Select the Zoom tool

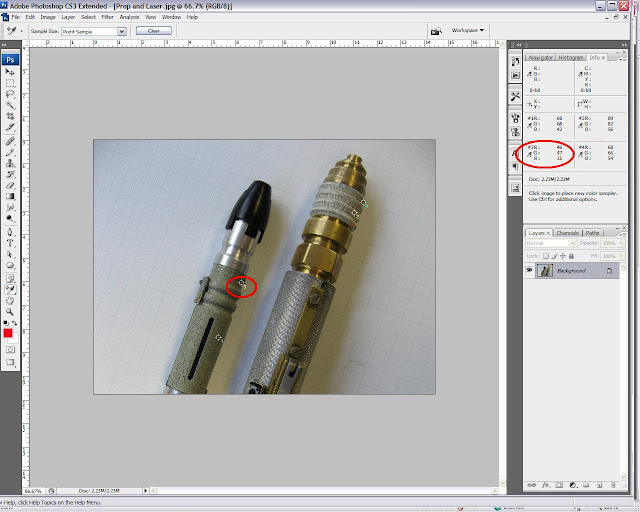pyautogui.click(x=10, y=312)
